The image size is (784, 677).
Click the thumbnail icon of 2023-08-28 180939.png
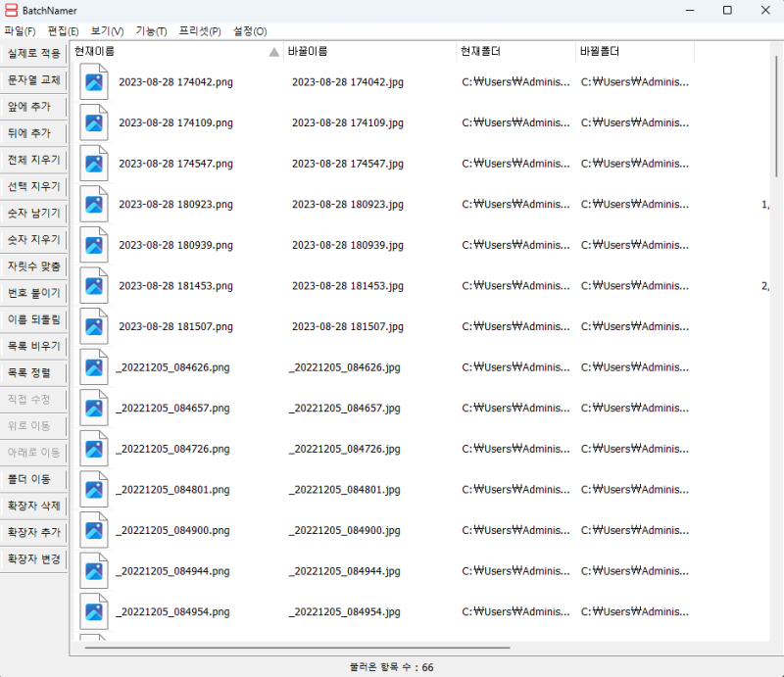point(93,244)
